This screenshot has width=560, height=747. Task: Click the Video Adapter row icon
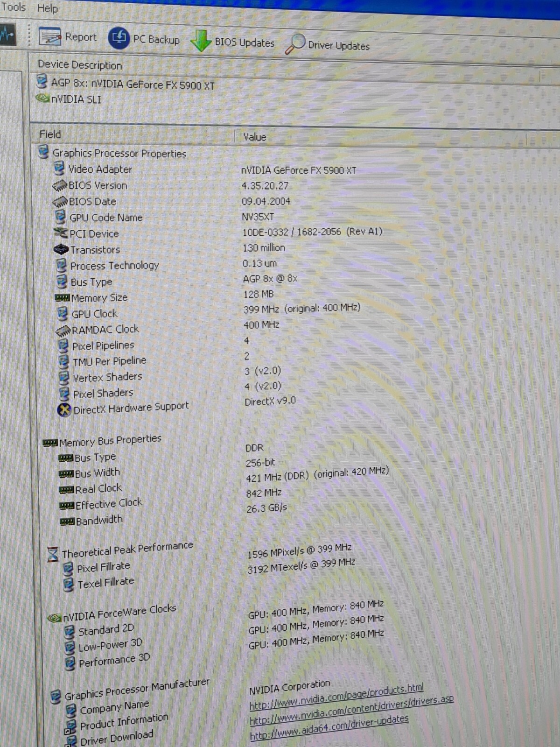[x=59, y=168]
